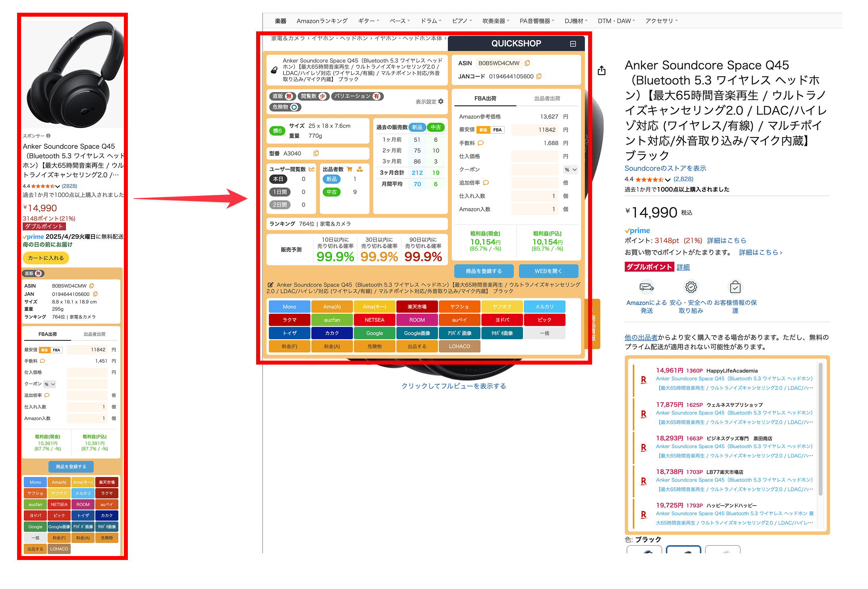868x589 pixels.
Task: Select the 1日間 pill under ユーザー閲覧数
Action: (x=280, y=192)
